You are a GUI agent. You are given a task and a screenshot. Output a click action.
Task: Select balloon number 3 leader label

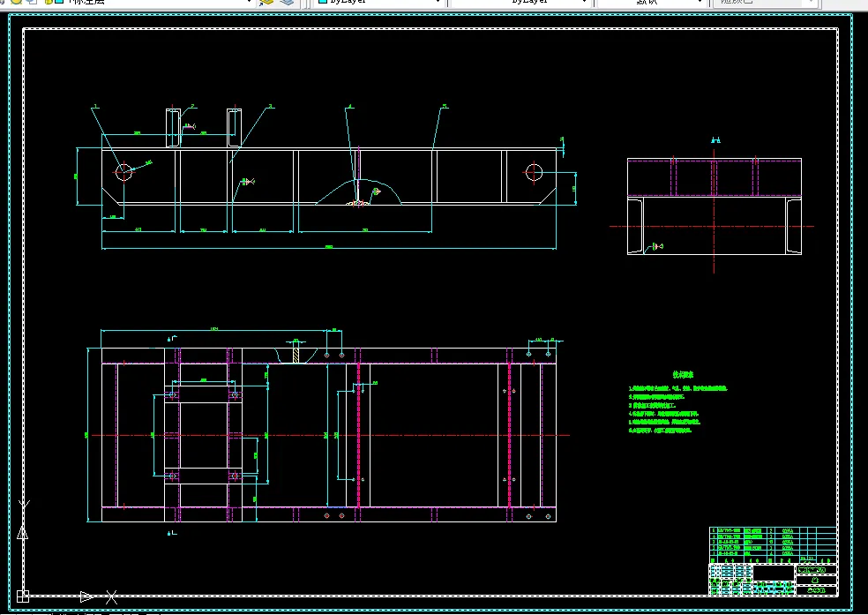pyautogui.click(x=270, y=106)
